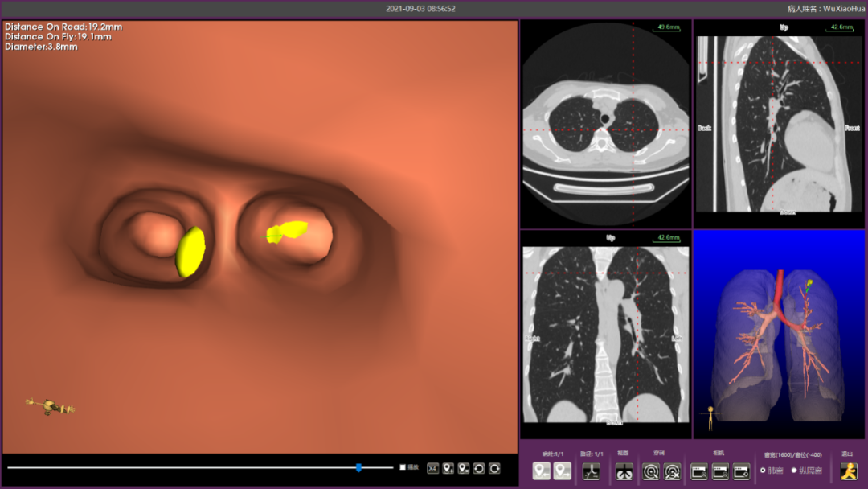The width and height of the screenshot is (868, 489).
Task: Click the bronchoscope orientation figure icon
Action: click(51, 406)
